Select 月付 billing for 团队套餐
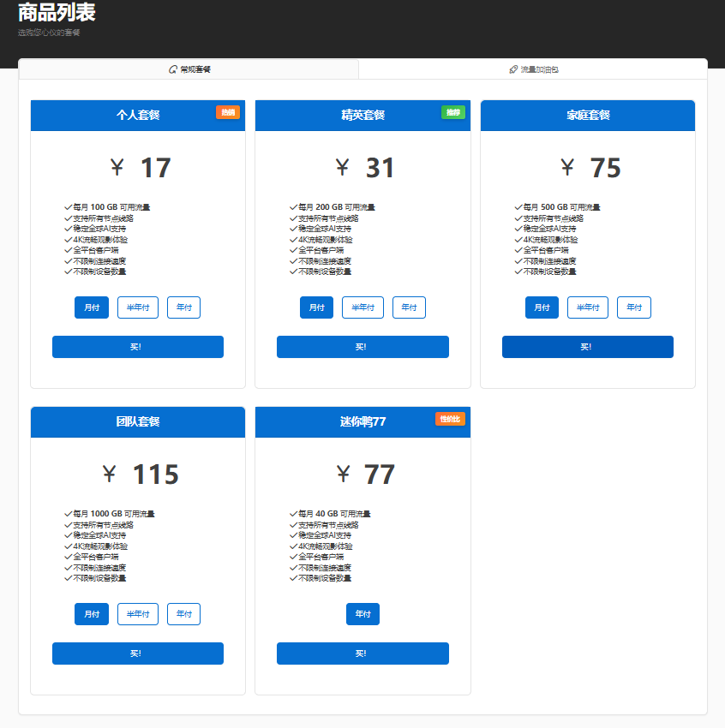 (92, 614)
